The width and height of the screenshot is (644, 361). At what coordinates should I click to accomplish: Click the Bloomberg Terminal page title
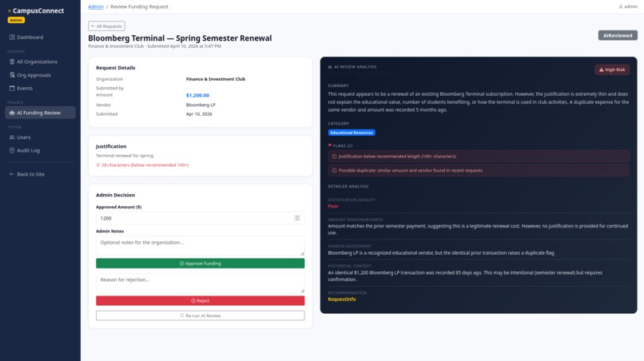(x=180, y=38)
